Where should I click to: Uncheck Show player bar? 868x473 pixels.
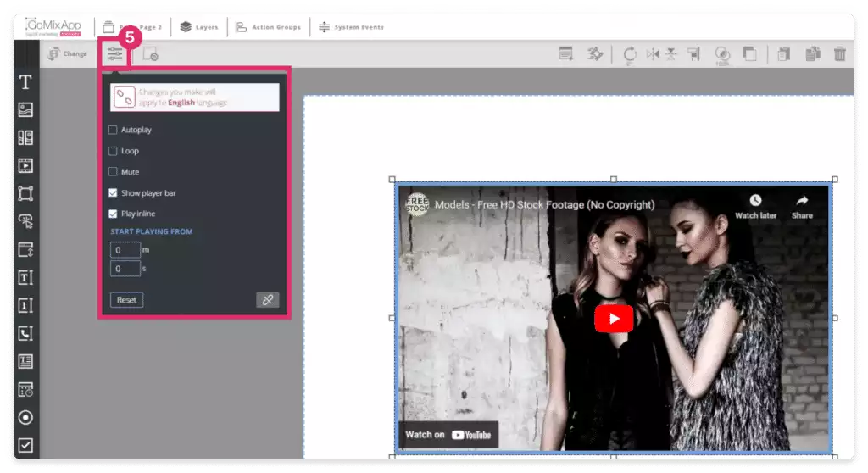114,193
